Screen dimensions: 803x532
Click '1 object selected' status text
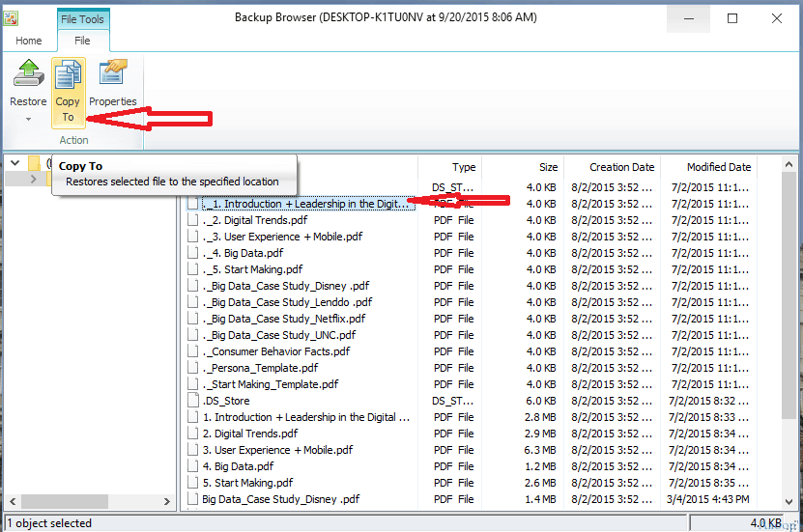pyautogui.click(x=49, y=523)
